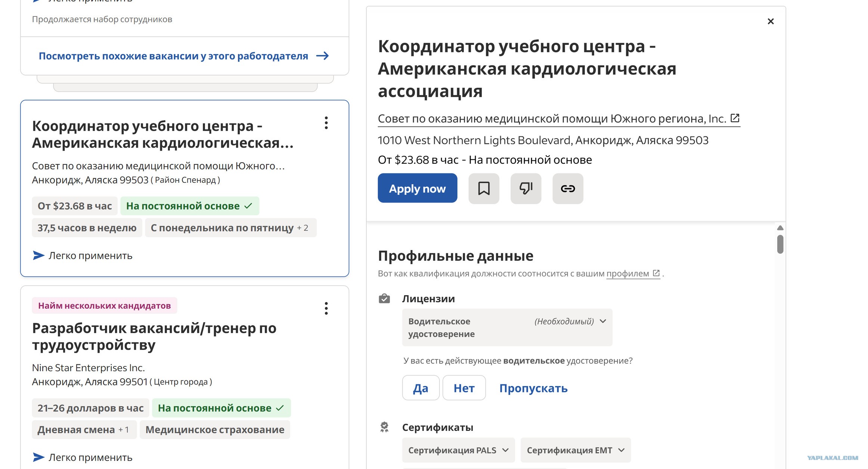Save job with the bookmark icon

[484, 188]
